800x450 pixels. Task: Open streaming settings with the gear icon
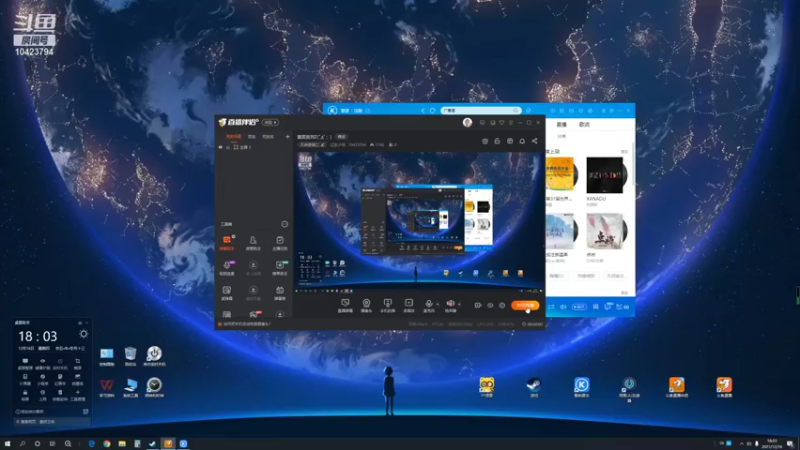[502, 305]
